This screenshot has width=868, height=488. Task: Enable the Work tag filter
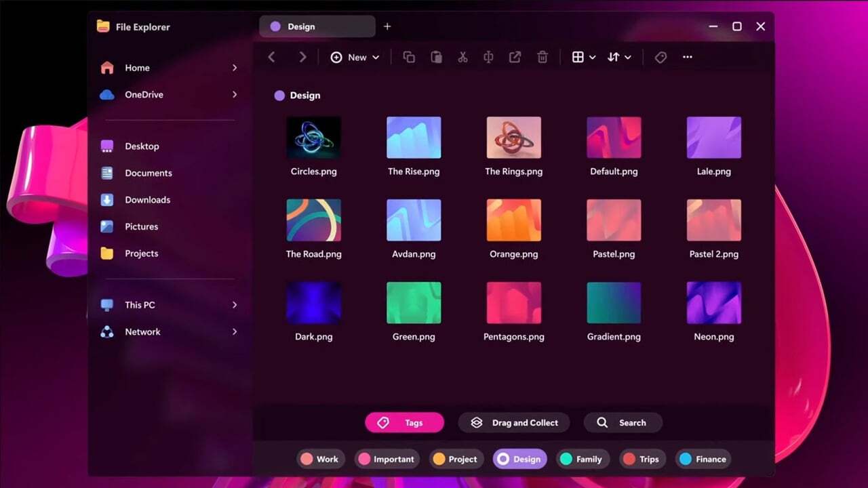(x=320, y=459)
